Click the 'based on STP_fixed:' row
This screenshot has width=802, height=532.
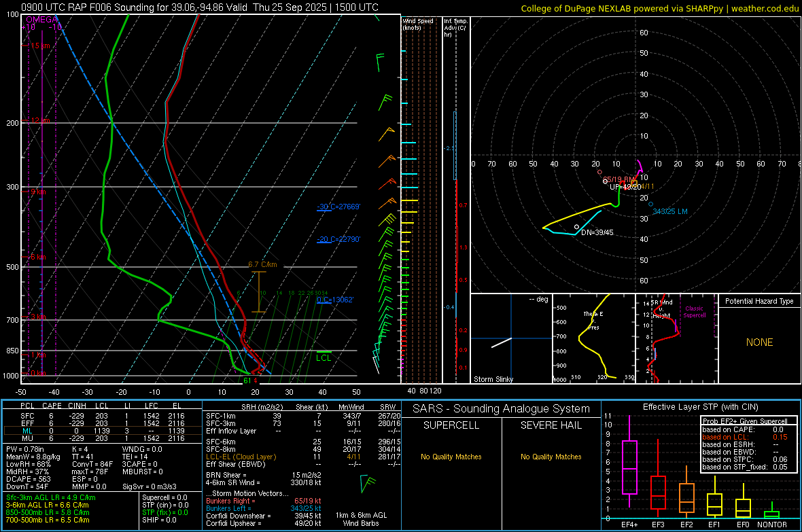coord(744,467)
